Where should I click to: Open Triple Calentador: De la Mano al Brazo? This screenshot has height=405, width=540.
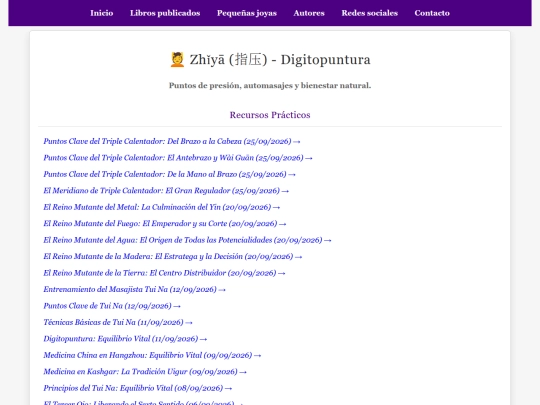click(x=169, y=174)
